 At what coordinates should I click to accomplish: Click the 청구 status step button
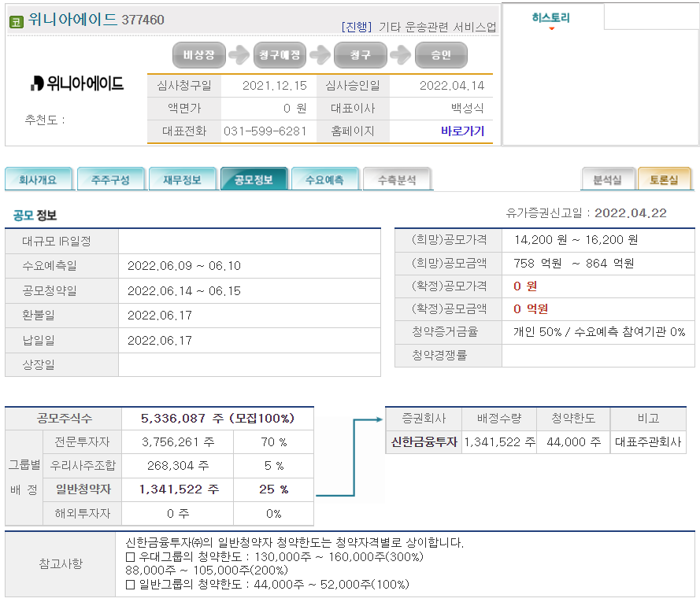[361, 55]
